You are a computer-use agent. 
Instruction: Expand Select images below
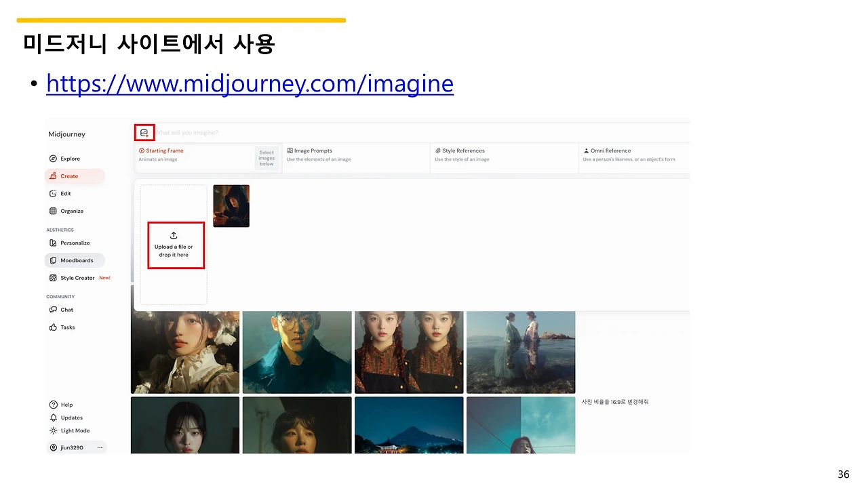267,157
